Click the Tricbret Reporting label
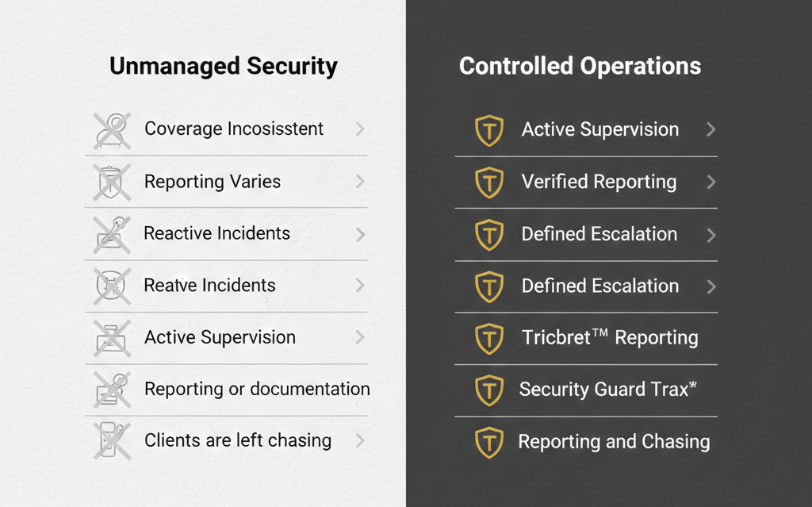 pos(610,337)
